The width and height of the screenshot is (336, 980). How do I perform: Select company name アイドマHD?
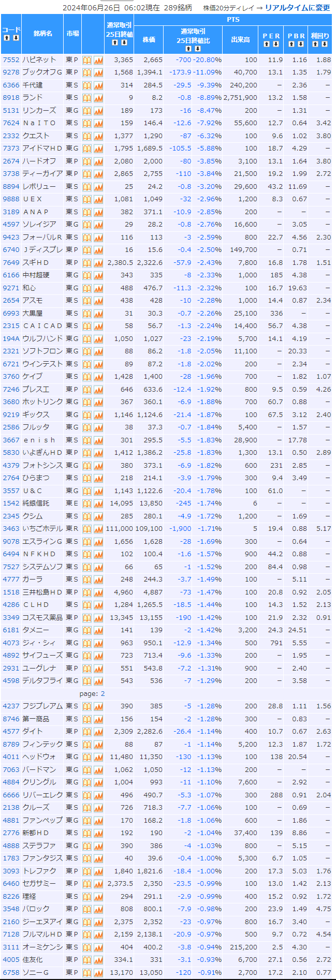[42, 149]
